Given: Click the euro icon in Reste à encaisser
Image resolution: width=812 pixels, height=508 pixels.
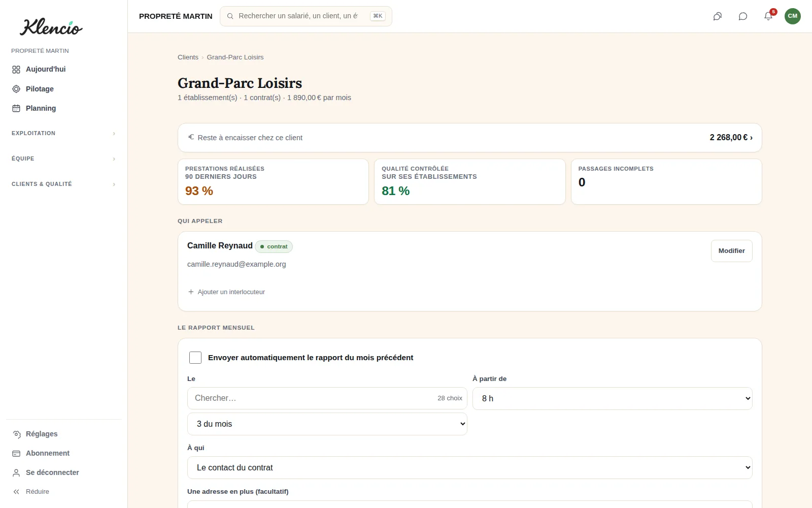Looking at the screenshot, I should pos(191,137).
